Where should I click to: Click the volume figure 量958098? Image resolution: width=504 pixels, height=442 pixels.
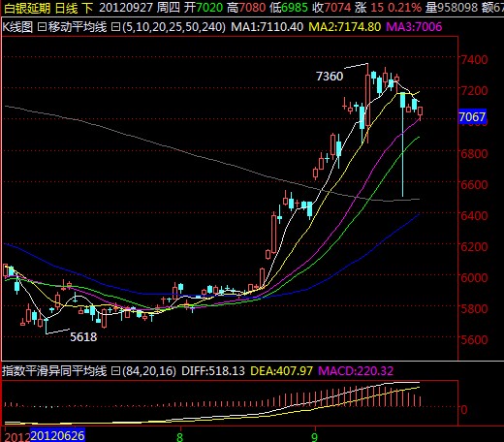click(x=451, y=8)
